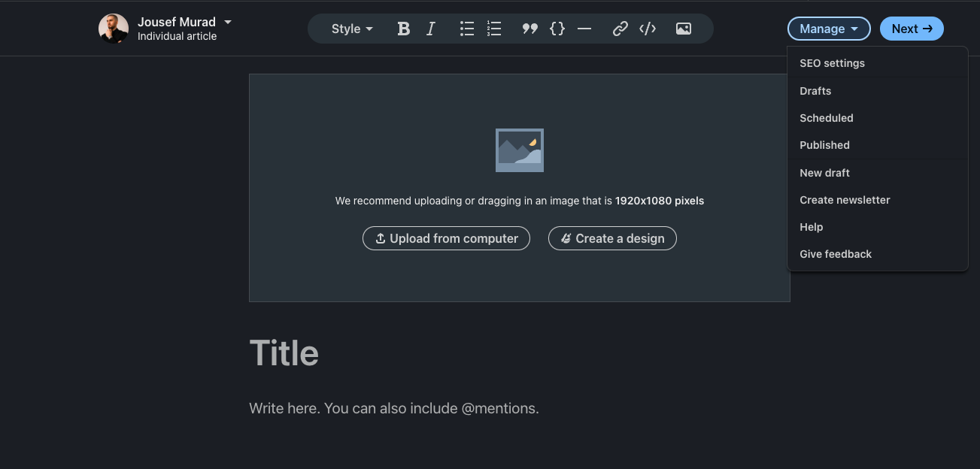Image resolution: width=980 pixels, height=469 pixels.
Task: Add a blockquote to the article
Action: tap(529, 28)
